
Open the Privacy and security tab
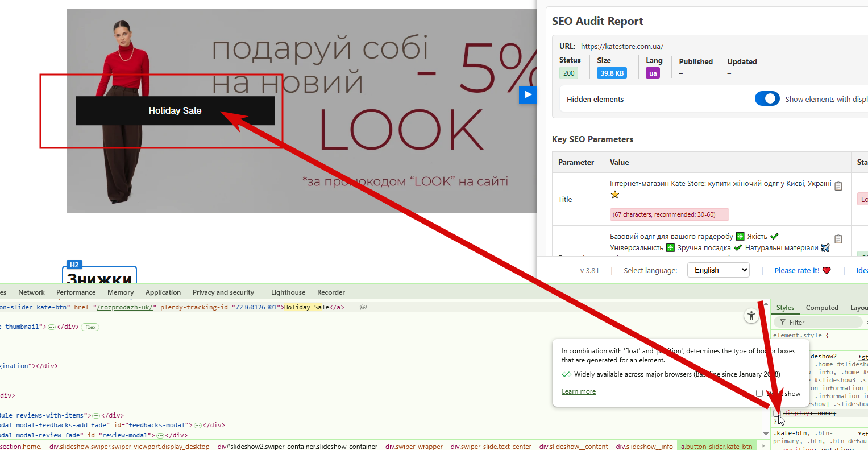(223, 292)
